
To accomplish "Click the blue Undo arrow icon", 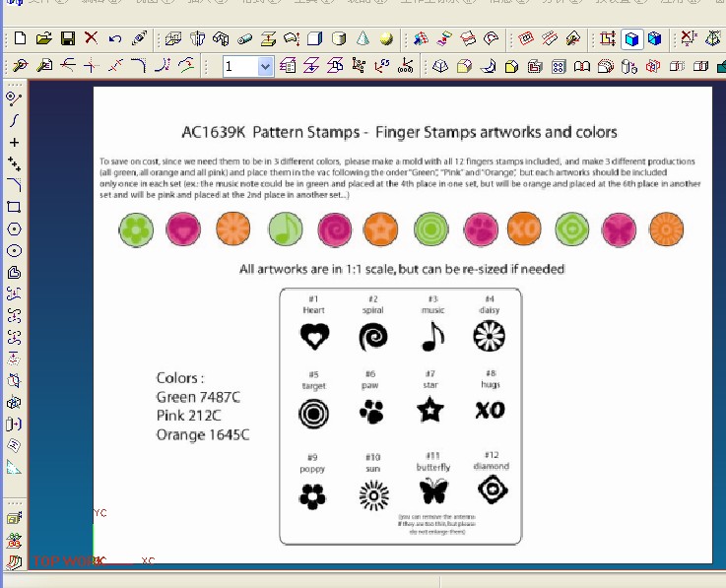I will 115,38.
